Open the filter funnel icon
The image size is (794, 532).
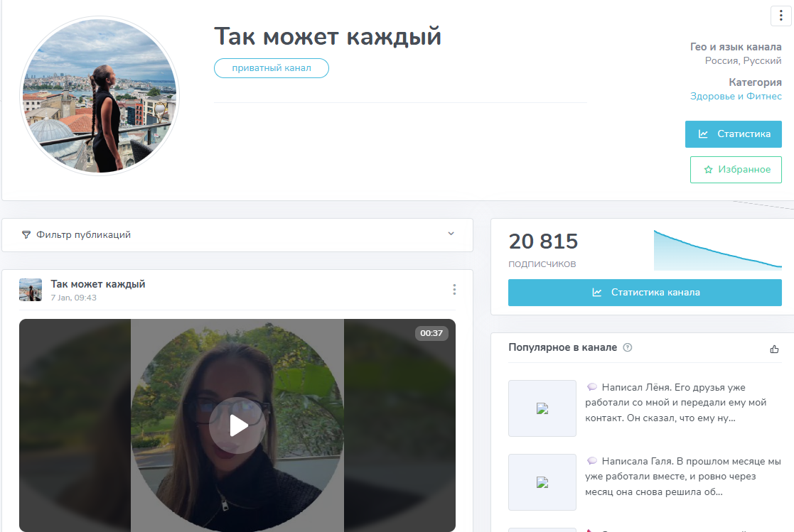tap(26, 234)
